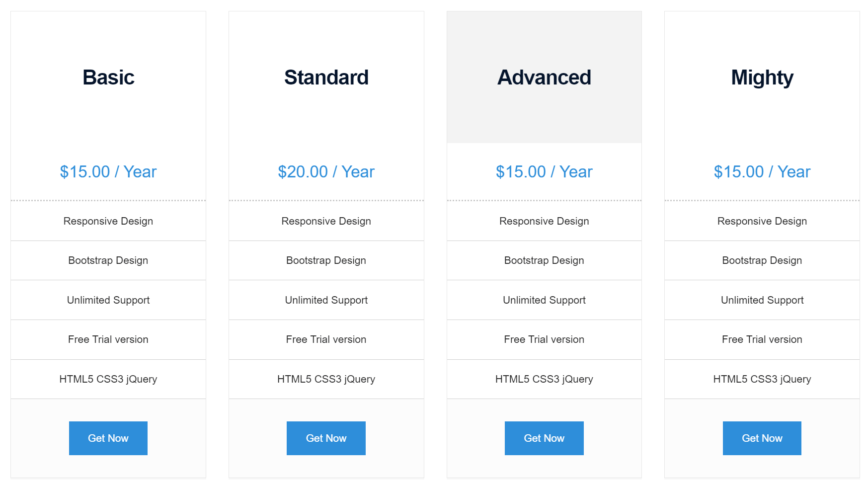Viewport: 868px width, 485px height.
Task: Click HTML5 CSS3 jQuery in the Advanced column
Action: pos(544,379)
